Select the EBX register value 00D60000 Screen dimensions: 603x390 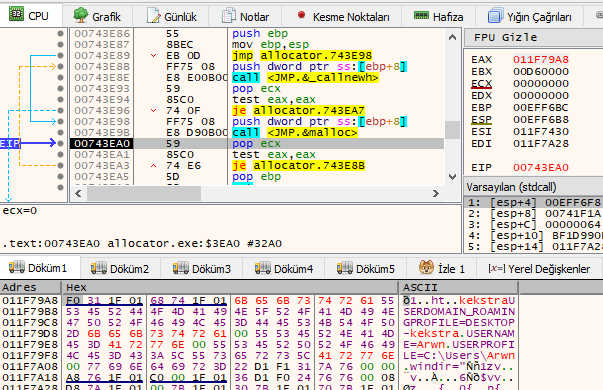coord(541,72)
